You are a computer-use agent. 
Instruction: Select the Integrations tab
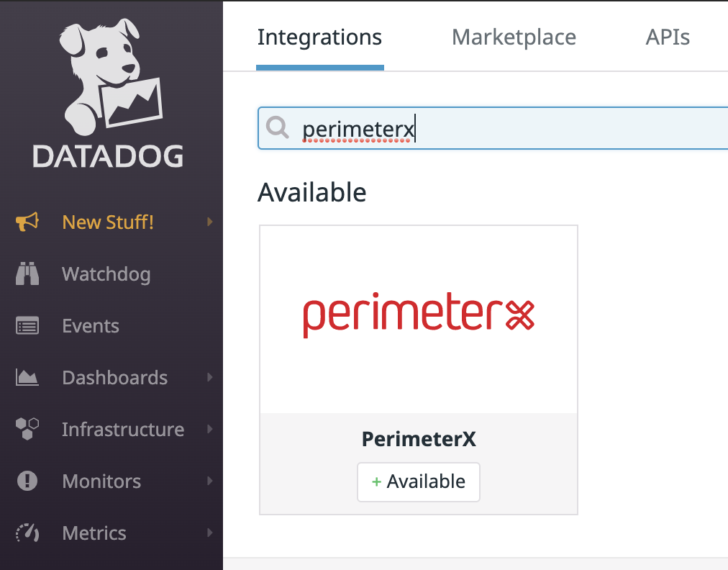click(x=319, y=37)
